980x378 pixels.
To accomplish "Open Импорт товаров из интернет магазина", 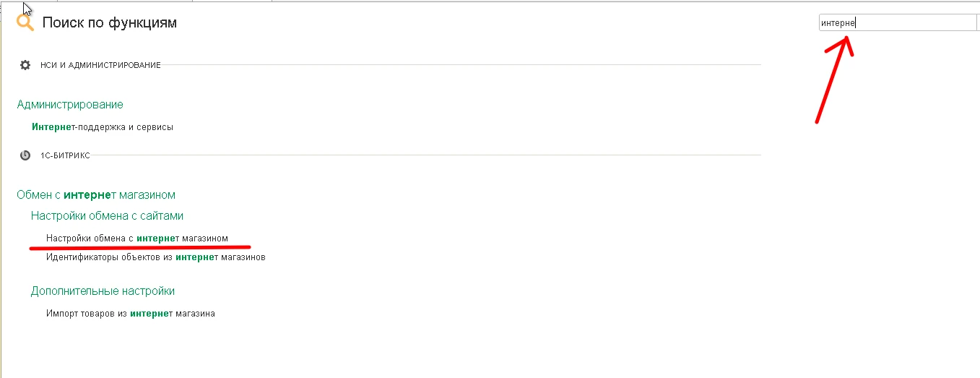I will (x=131, y=314).
